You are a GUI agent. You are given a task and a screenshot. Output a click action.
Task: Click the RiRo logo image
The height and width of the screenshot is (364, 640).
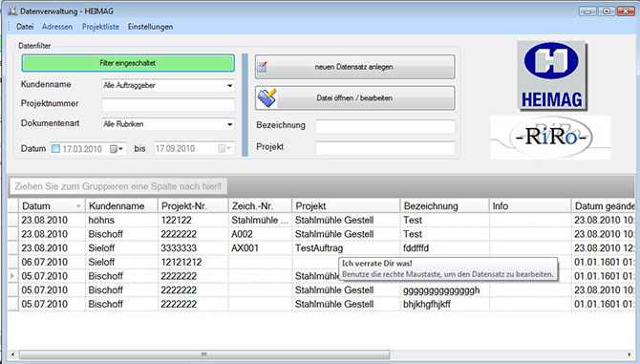pos(550,138)
